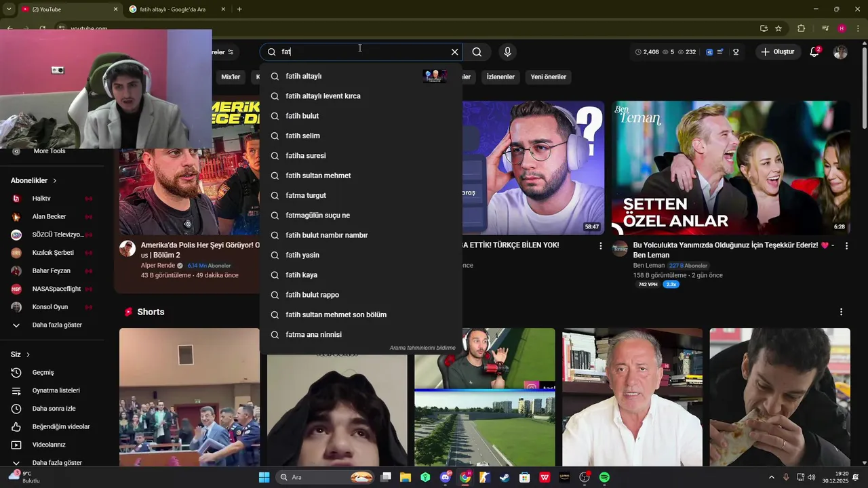Open Spotify from the taskbar

coord(604,477)
